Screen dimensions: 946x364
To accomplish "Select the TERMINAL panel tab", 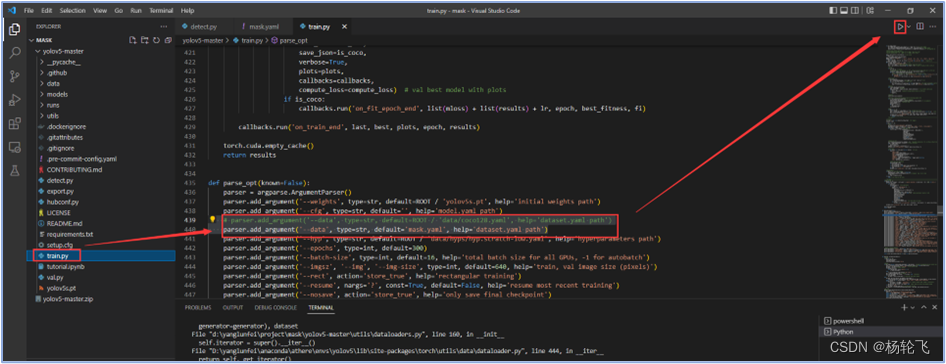I will coord(321,307).
